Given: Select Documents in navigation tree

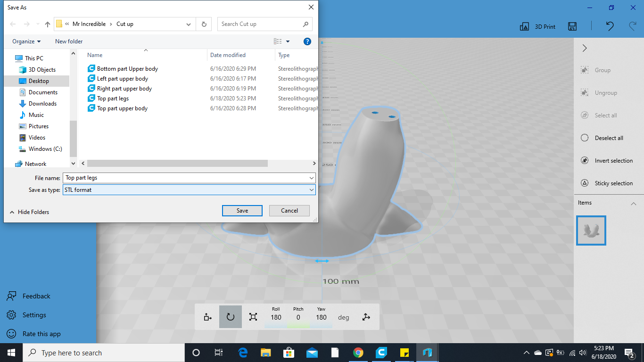Looking at the screenshot, I should click(x=43, y=92).
